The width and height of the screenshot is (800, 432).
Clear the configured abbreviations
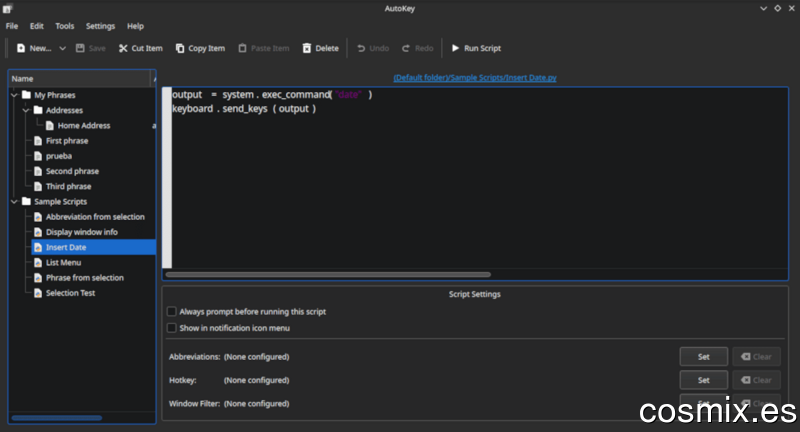pyautogui.click(x=757, y=357)
